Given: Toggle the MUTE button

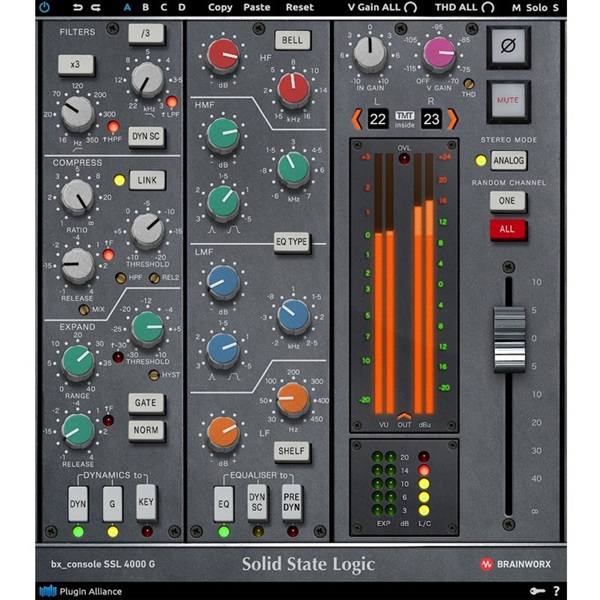Looking at the screenshot, I should [x=508, y=101].
